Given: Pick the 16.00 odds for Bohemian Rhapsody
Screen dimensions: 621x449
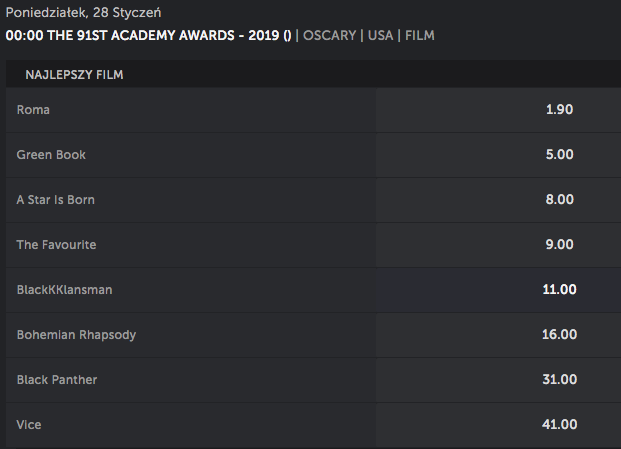Looking at the screenshot, I should tap(499, 335).
